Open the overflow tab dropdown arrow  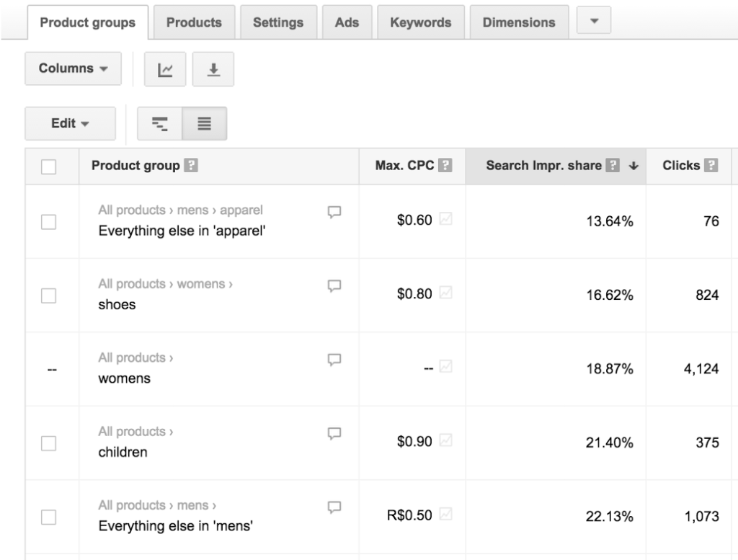(592, 22)
